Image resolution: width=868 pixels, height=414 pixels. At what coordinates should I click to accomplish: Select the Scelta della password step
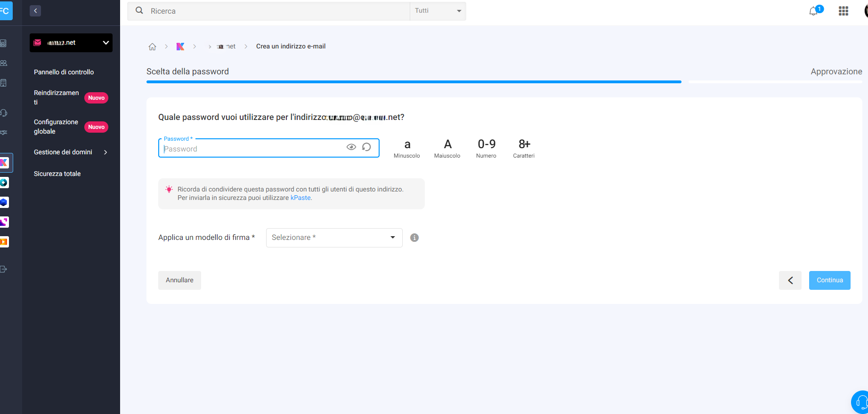click(187, 72)
